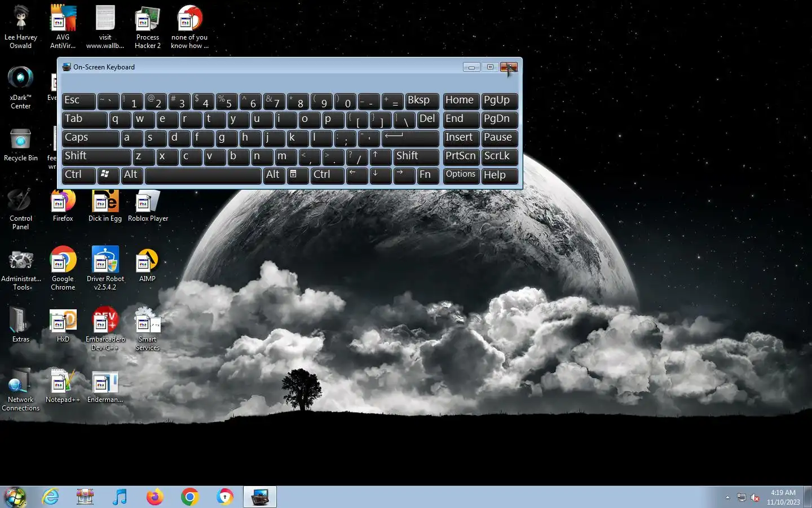
Task: Click the Bksp key
Action: point(422,100)
